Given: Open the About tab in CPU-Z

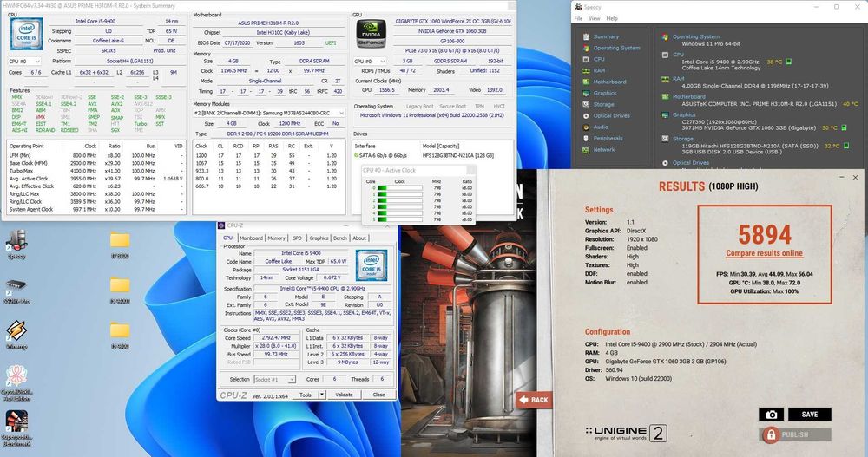Looking at the screenshot, I should click(x=359, y=238).
